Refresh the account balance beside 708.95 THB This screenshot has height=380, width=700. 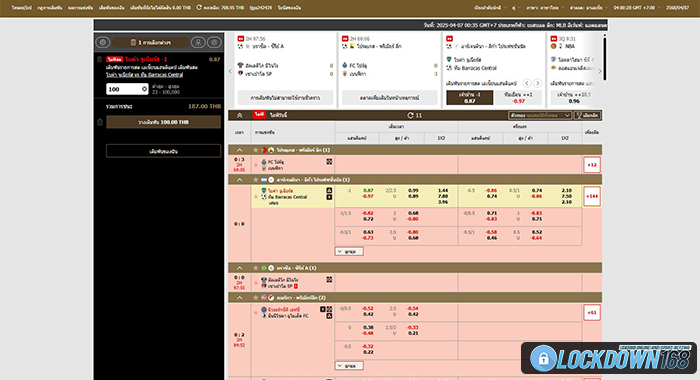tap(199, 8)
